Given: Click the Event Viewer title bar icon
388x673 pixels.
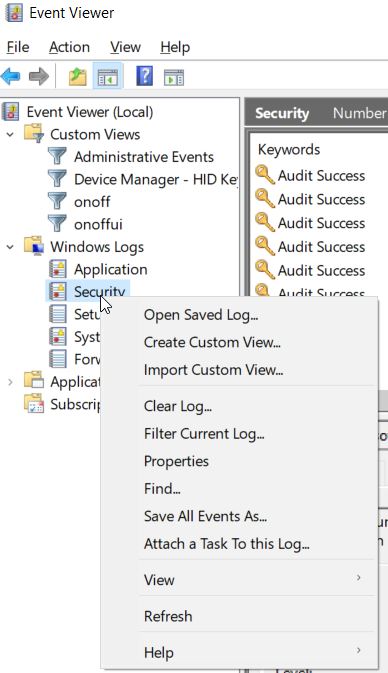Looking at the screenshot, I should coord(14,13).
